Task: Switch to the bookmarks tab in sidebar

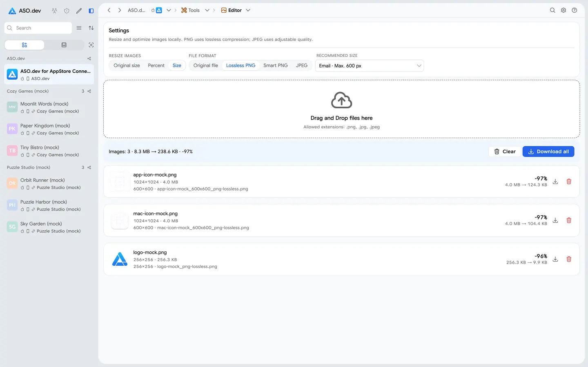Action: point(64,45)
